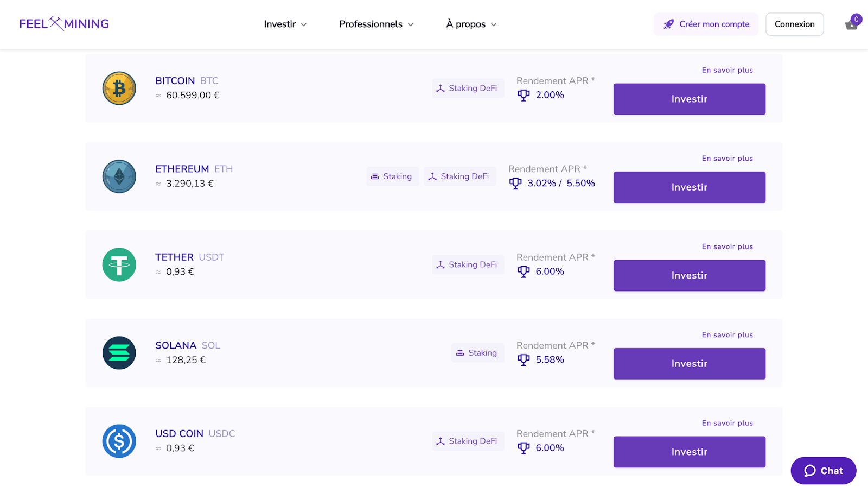Screen dimensions: 868x493
Task: Open the Investir dropdown menu
Action: 285,24
